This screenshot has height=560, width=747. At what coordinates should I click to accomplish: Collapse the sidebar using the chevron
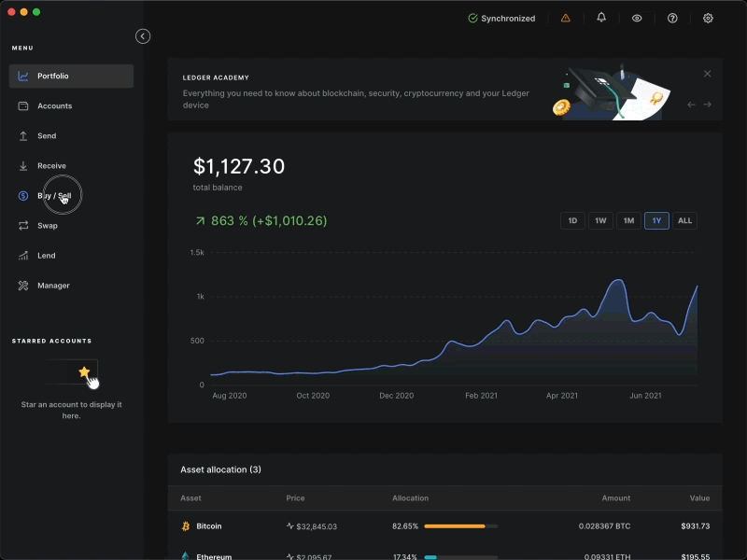click(x=142, y=35)
